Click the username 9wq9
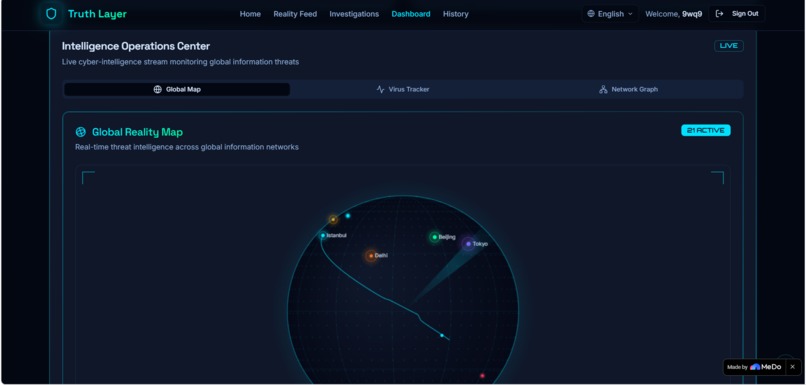Screen dimensions: 806x385 pos(692,14)
